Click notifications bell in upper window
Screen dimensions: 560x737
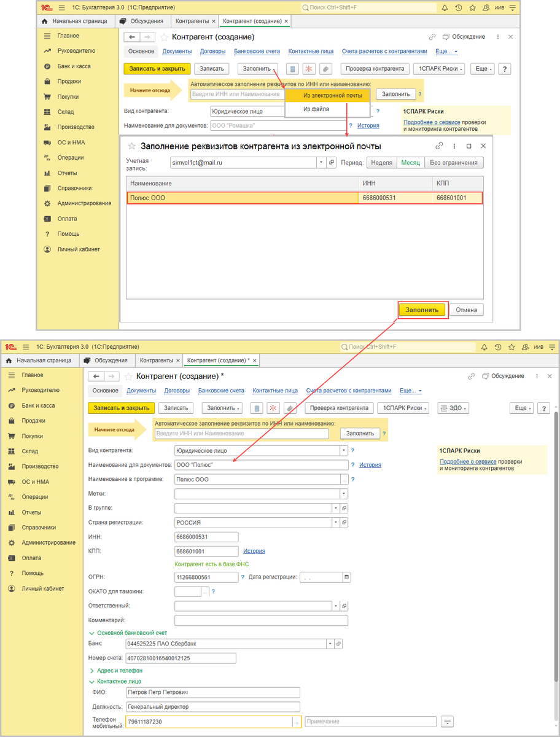coord(445,8)
